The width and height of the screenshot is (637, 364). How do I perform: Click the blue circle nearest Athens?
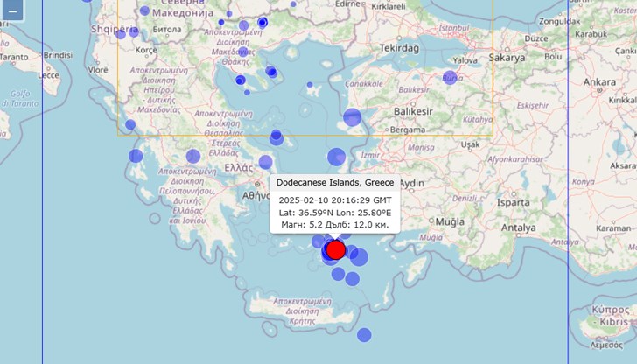point(266,162)
